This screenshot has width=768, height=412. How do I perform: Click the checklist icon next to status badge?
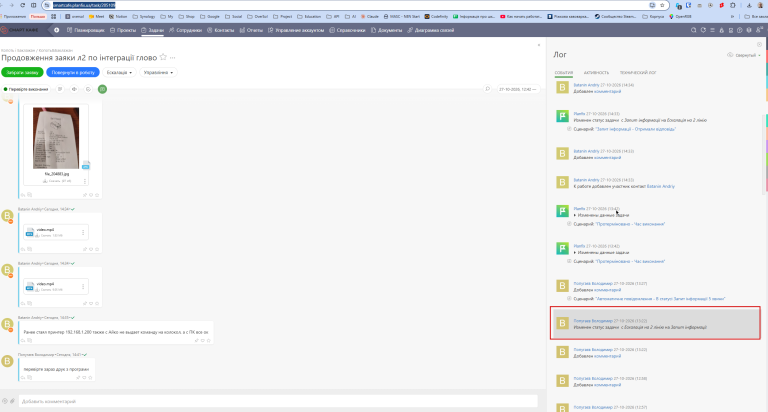click(60, 89)
